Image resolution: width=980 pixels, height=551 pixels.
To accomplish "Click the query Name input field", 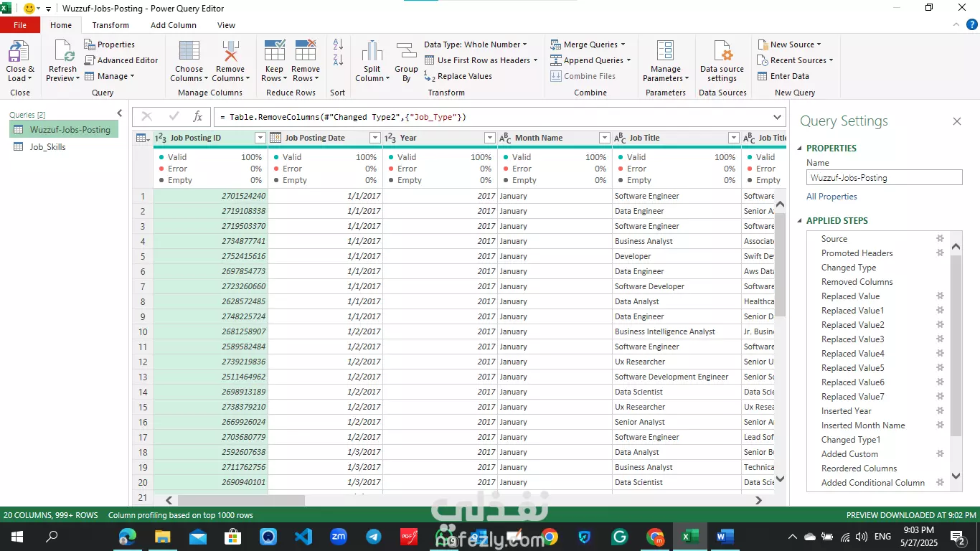I will tap(884, 177).
